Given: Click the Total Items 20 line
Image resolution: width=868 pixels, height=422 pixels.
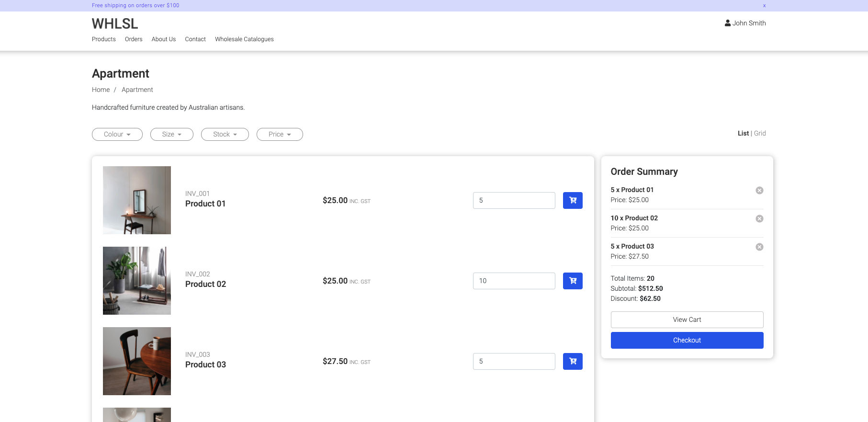Looking at the screenshot, I should 632,278.
